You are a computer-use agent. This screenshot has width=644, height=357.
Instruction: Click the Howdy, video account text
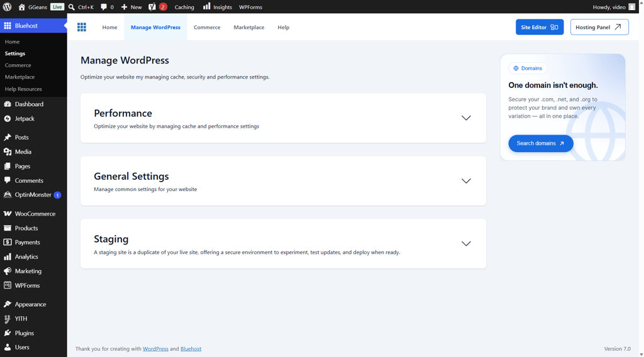click(609, 7)
